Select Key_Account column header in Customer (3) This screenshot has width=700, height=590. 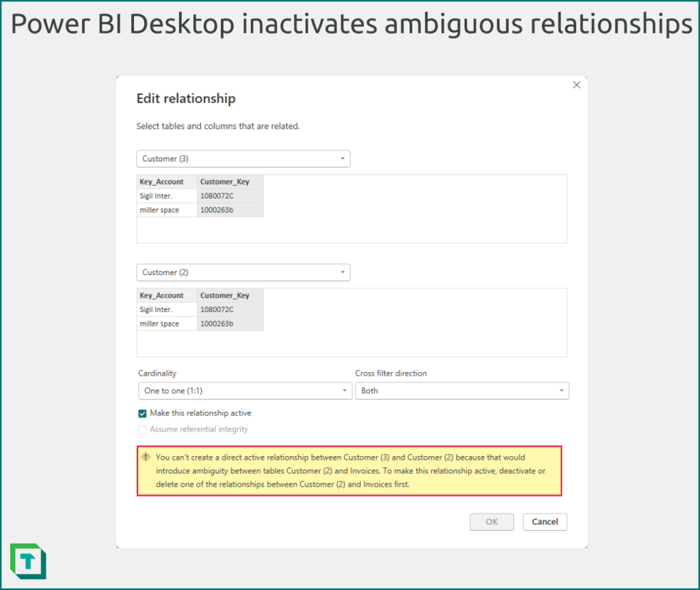(167, 182)
